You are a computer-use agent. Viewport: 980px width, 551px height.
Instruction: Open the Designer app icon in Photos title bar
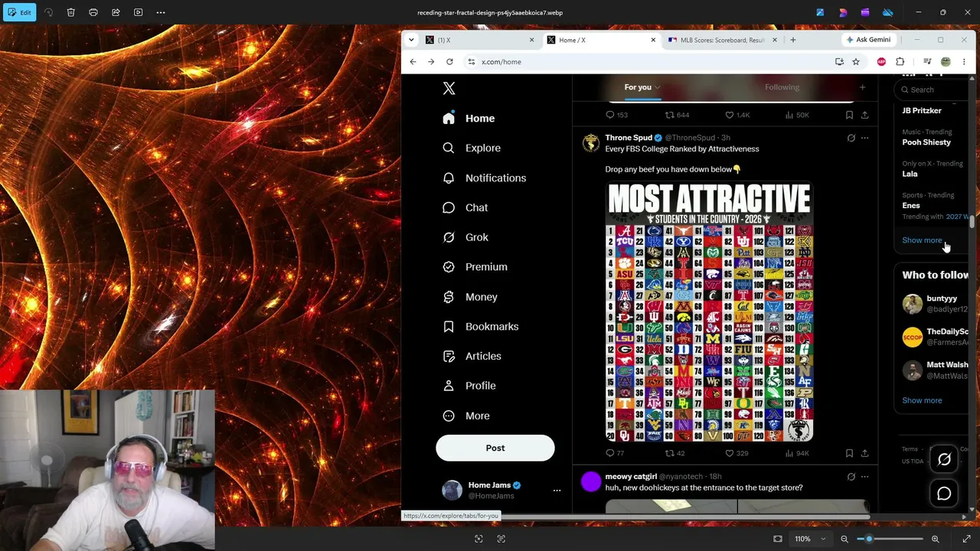843,12
